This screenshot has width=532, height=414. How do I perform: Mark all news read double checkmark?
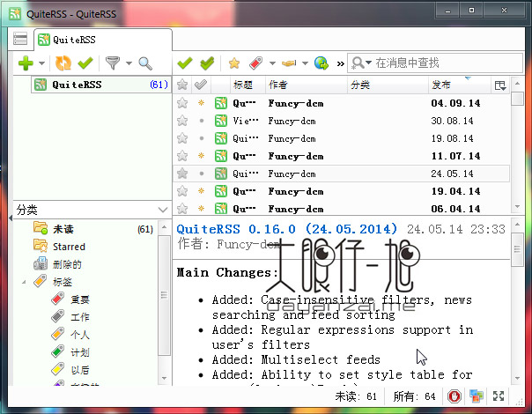(207, 63)
